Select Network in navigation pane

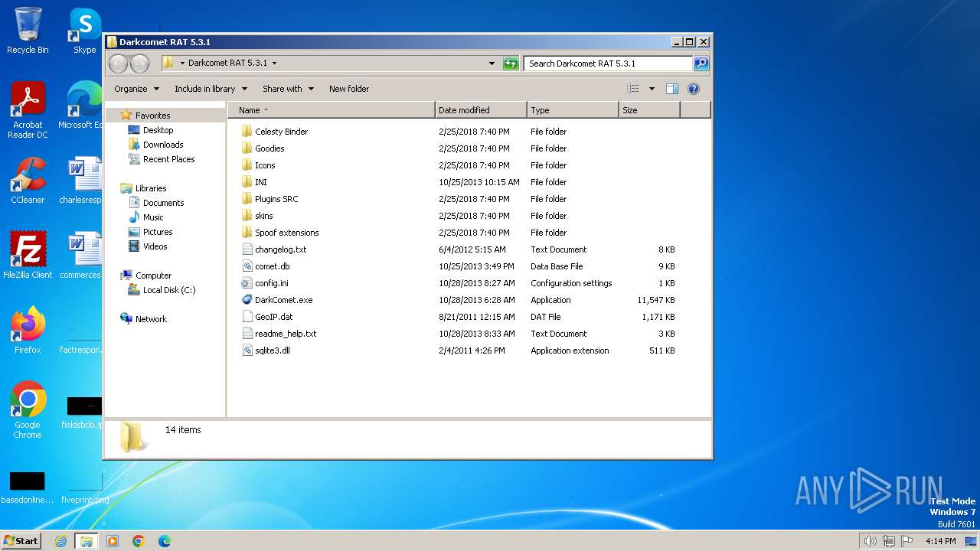click(x=151, y=319)
